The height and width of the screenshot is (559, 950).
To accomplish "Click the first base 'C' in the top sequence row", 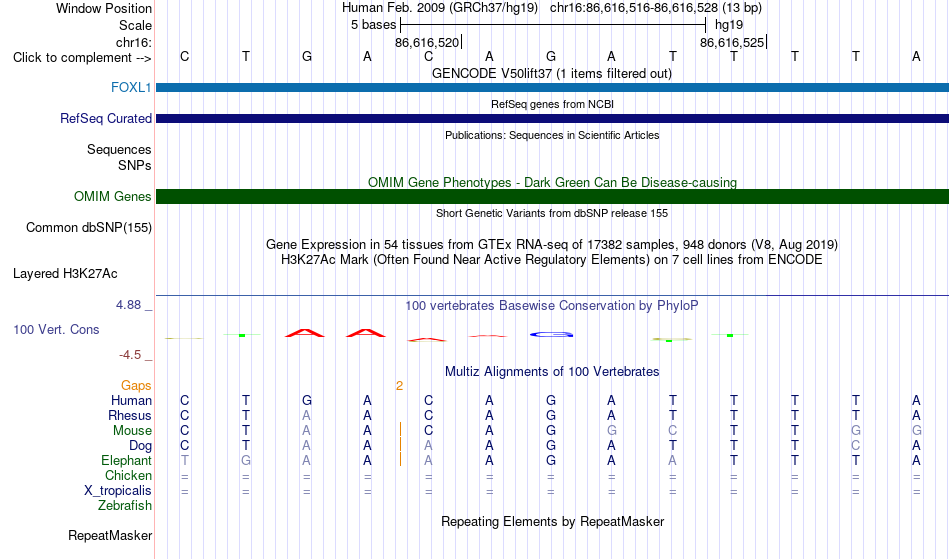I will 185,57.
